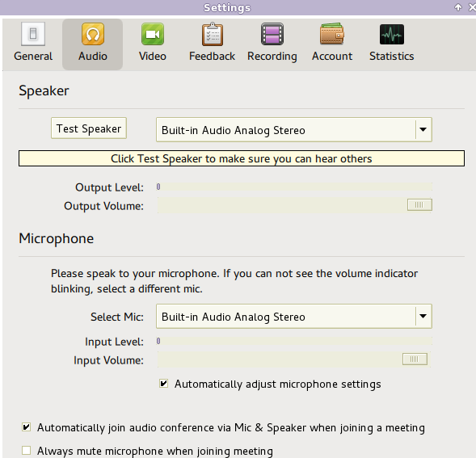Click the Output Level meter bar
This screenshot has width=476, height=458.
tap(294, 187)
